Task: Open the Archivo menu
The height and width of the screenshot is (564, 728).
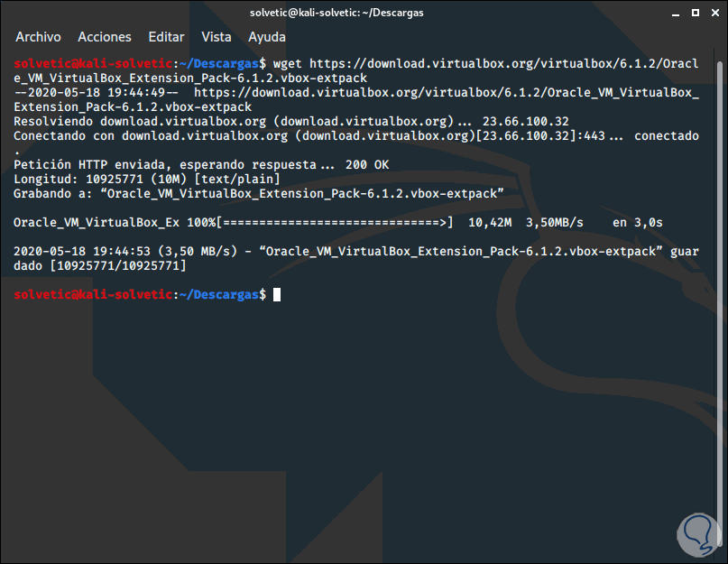Action: (38, 37)
